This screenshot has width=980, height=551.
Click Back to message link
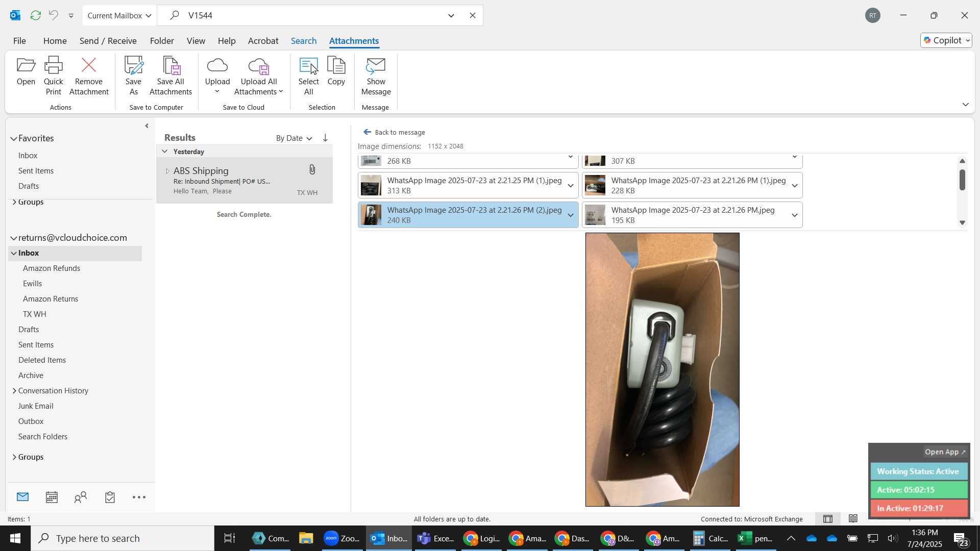tap(394, 132)
